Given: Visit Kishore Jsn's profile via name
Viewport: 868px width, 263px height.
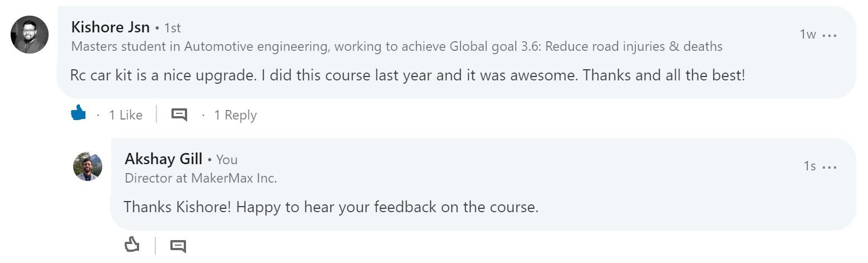Looking at the screenshot, I should pyautogui.click(x=111, y=27).
